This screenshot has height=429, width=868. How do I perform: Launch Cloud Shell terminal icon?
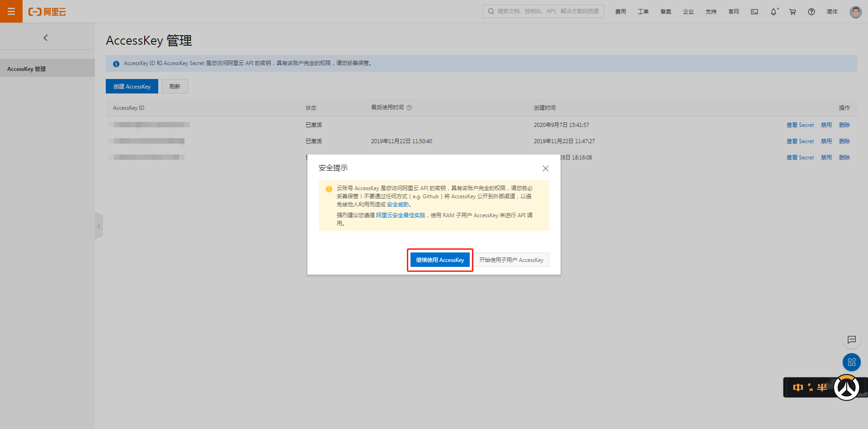point(755,12)
